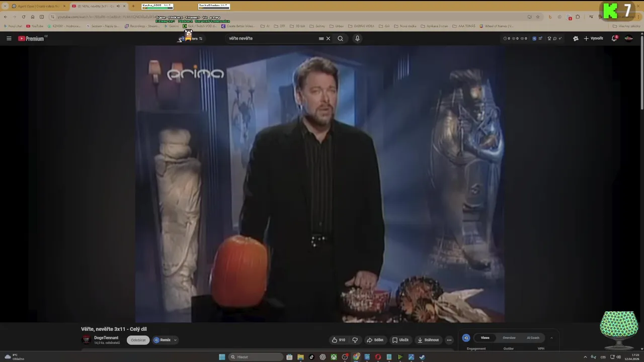Bookmark this page with the star
The image size is (644, 362).
pos(538,17)
